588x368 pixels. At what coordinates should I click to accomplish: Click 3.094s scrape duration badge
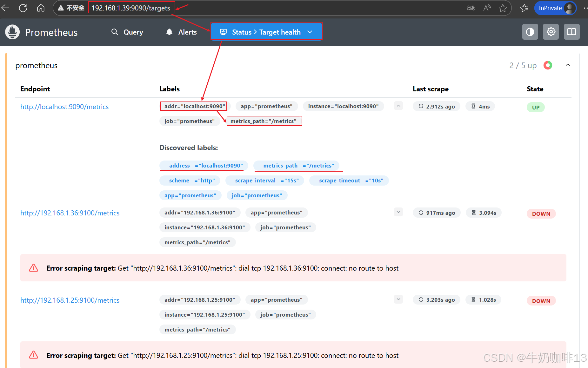(484, 213)
